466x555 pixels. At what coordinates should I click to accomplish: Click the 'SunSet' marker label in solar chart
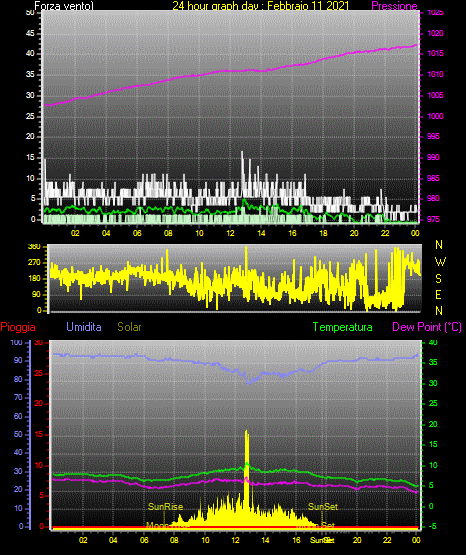click(323, 507)
